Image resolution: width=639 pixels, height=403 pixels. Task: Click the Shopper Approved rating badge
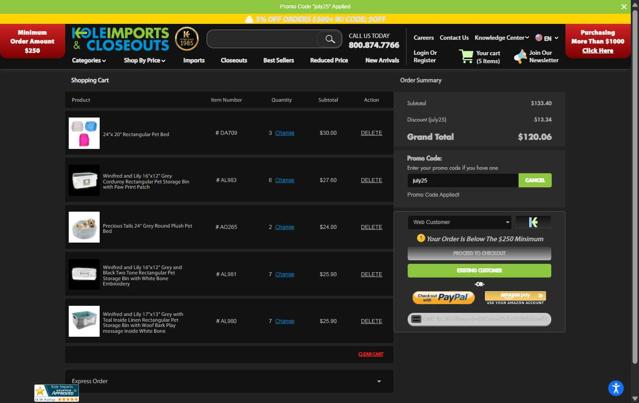pos(56,393)
